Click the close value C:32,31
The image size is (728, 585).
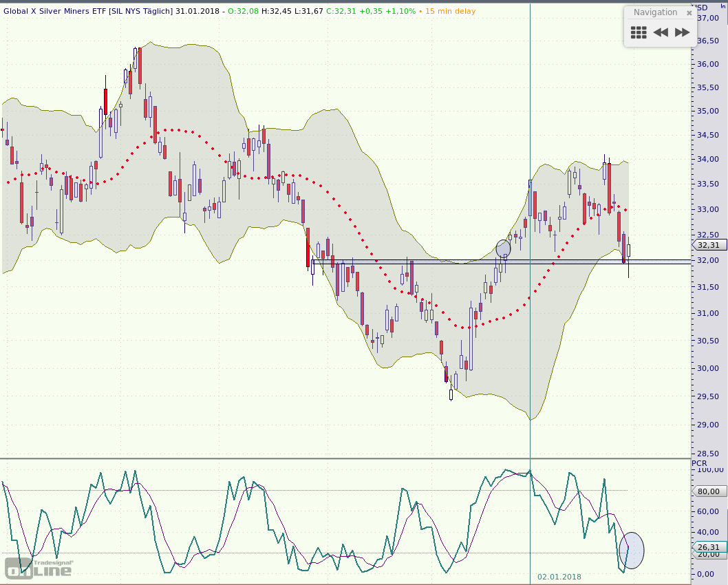[341, 11]
